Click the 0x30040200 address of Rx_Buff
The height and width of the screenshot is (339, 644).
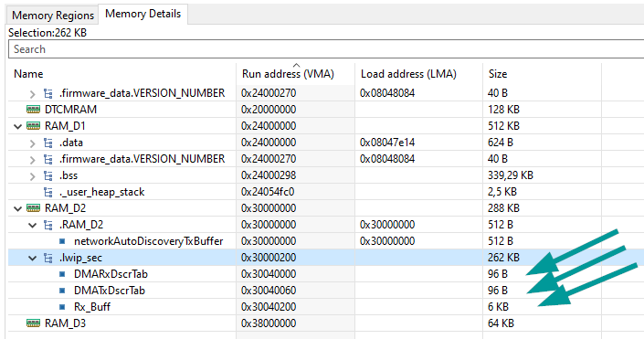[x=269, y=307]
